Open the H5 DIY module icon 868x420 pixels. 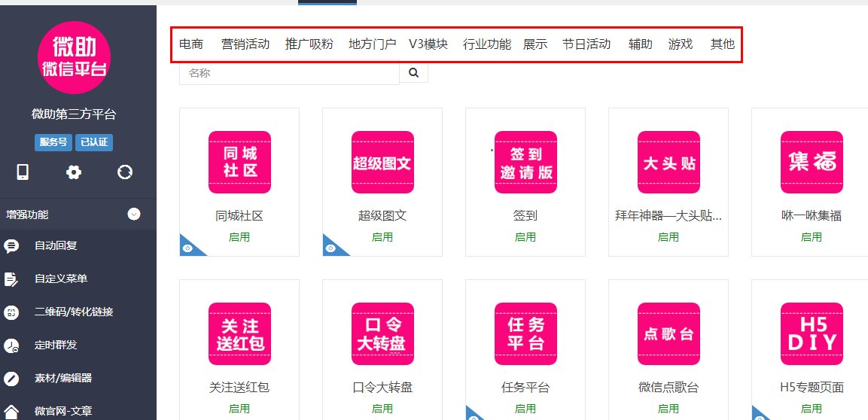812,333
